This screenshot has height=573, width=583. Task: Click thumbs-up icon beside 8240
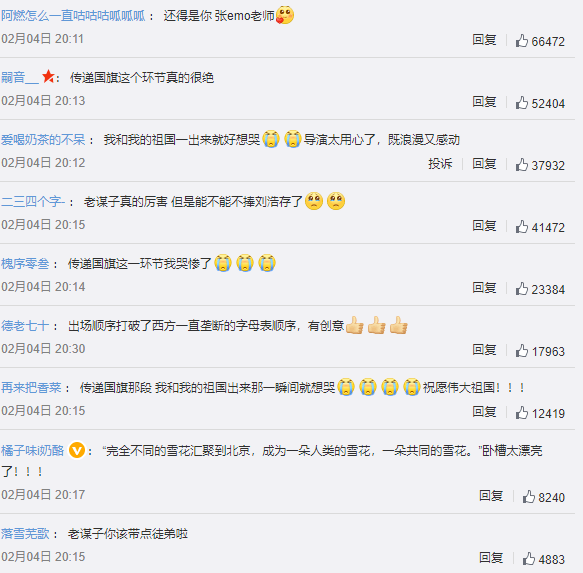tap(528, 497)
